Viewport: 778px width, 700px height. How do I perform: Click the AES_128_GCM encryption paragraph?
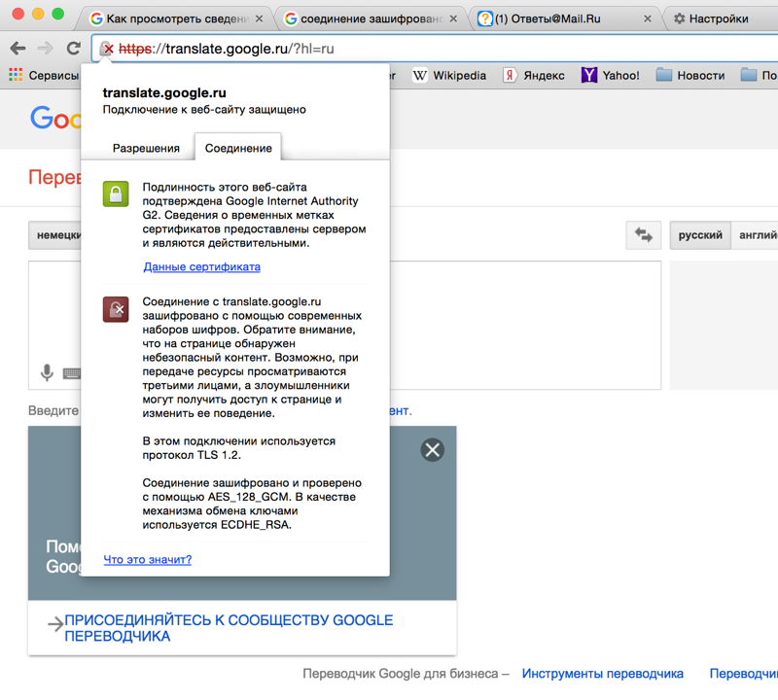(252, 504)
